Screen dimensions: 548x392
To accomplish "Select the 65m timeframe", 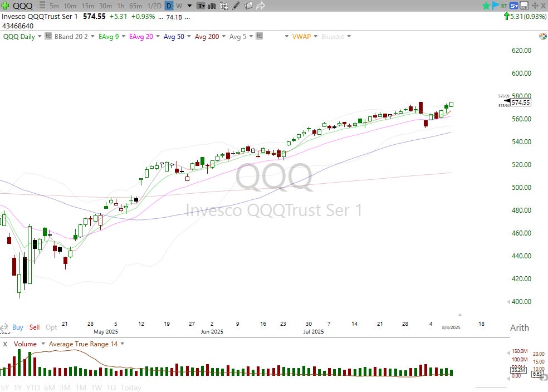I will (x=135, y=6).
